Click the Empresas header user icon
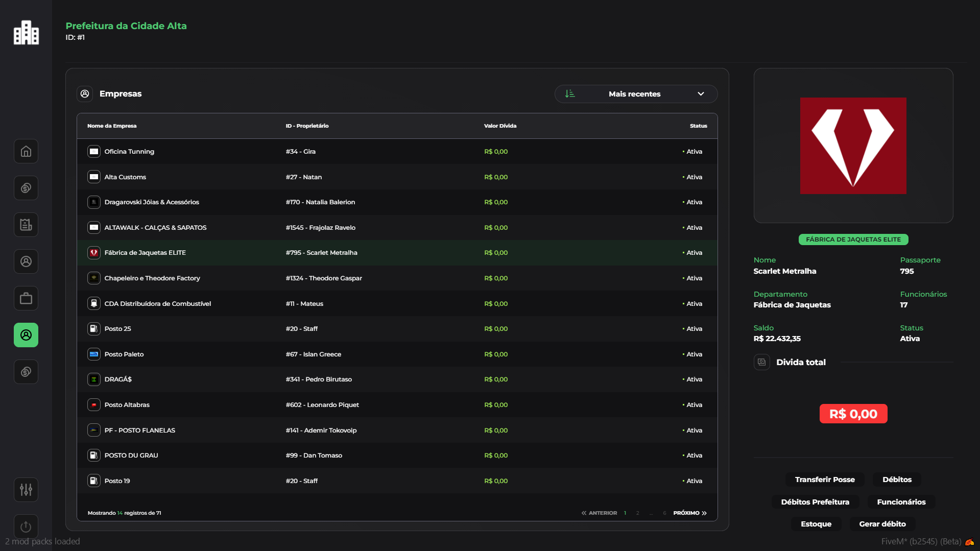 tap(85, 94)
